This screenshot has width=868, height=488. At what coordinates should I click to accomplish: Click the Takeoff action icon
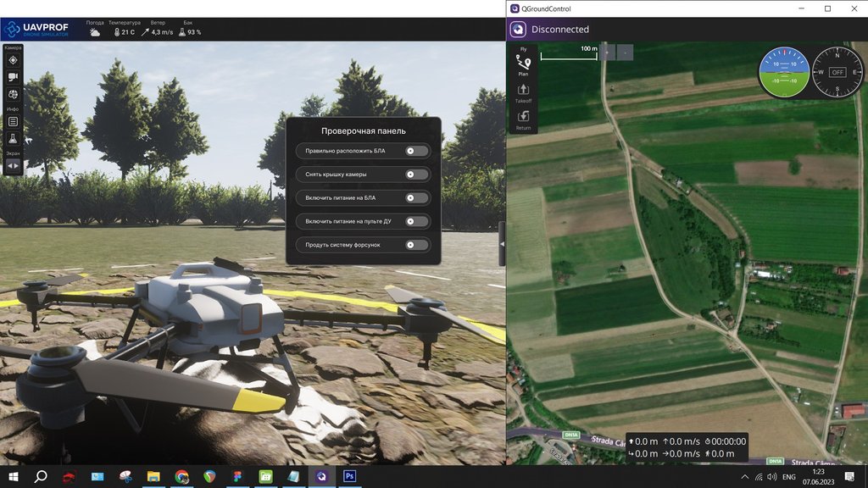coord(523,93)
